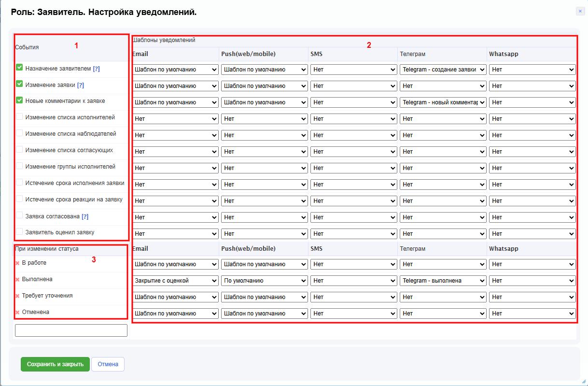Expand the Telegram - выполнена template dropdown

point(443,281)
